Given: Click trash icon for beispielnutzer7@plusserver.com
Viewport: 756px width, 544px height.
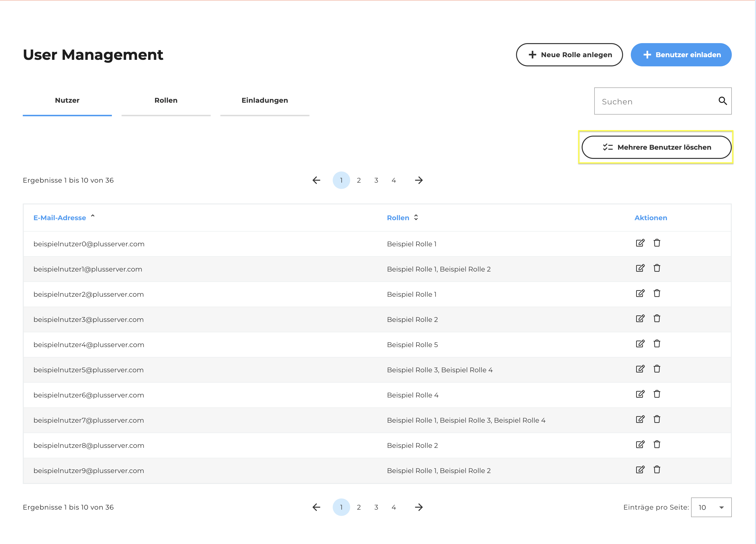Looking at the screenshot, I should pos(657,419).
